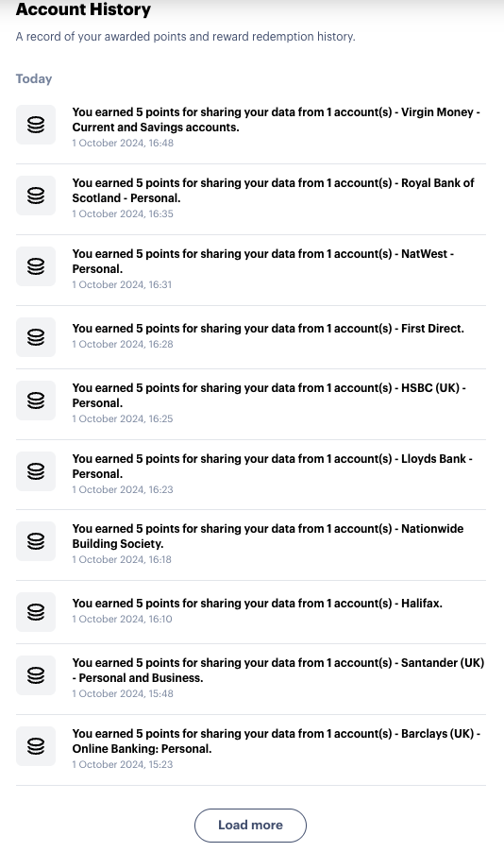Click the coins icon beside Royal Bank of Scotland entry
The image size is (504, 852).
click(x=36, y=196)
